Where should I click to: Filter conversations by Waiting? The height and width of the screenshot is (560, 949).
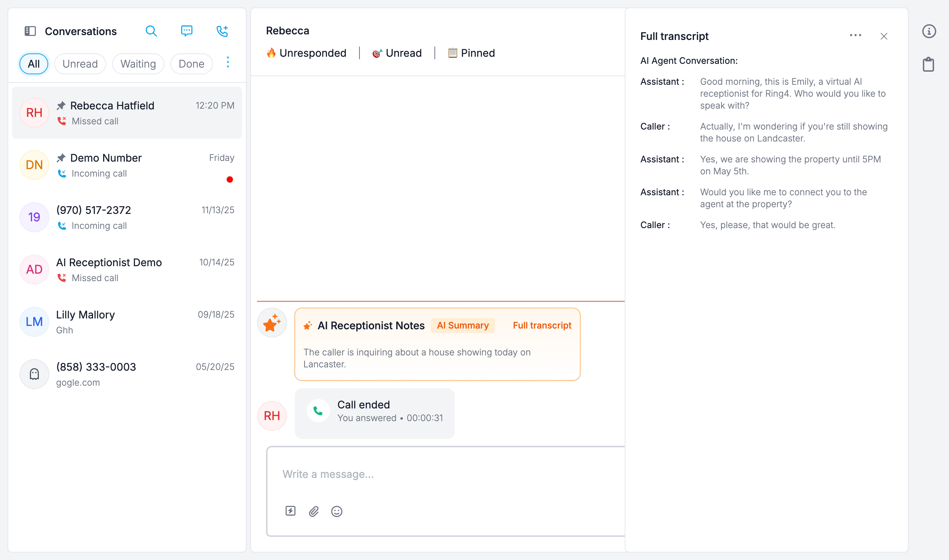pyautogui.click(x=138, y=64)
